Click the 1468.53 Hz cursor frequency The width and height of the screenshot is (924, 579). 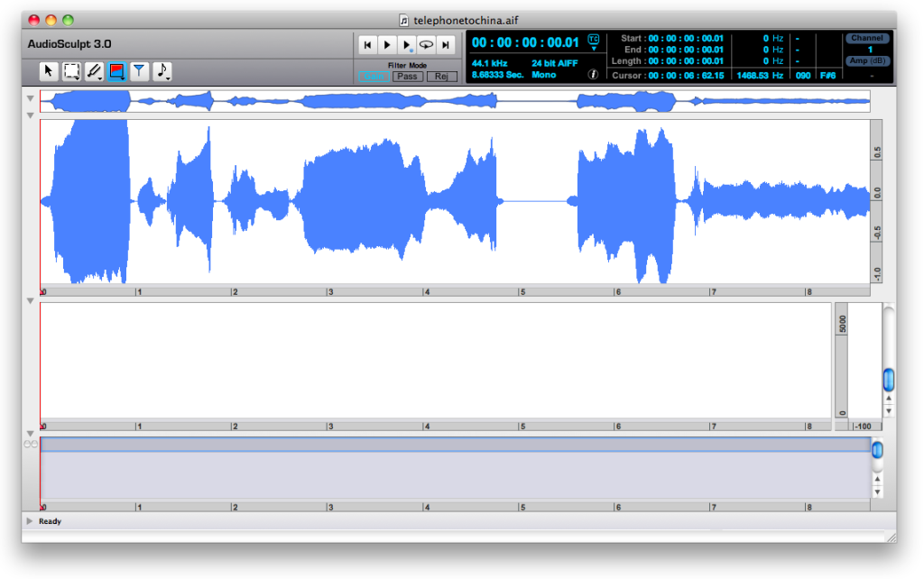pos(760,76)
